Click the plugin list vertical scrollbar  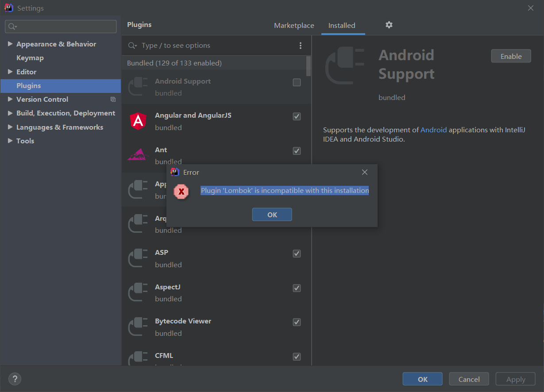[x=309, y=66]
